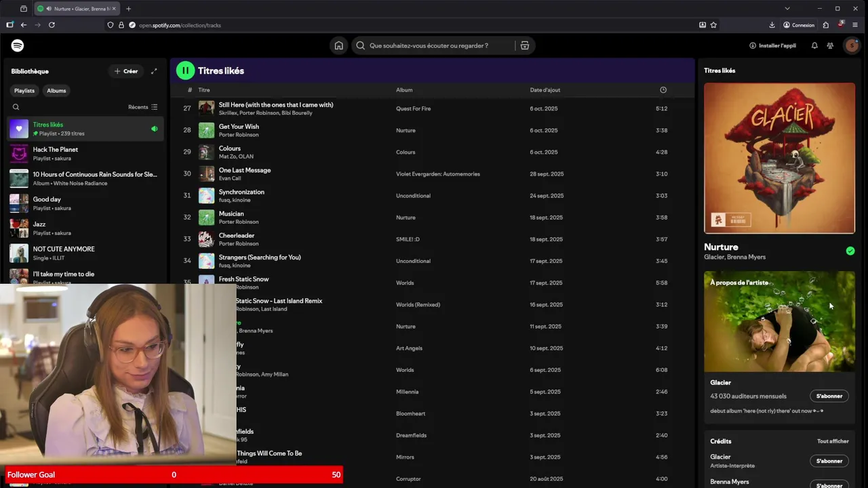Click the Album column header
Viewport: 868px width, 488px height.
coord(404,90)
